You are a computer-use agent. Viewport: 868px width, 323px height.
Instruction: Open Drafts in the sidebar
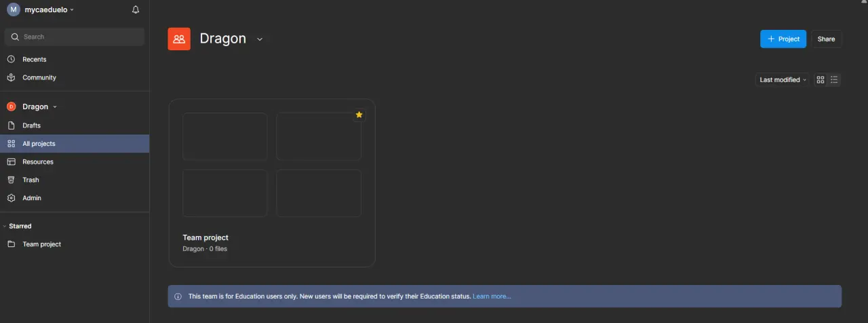click(x=75, y=126)
